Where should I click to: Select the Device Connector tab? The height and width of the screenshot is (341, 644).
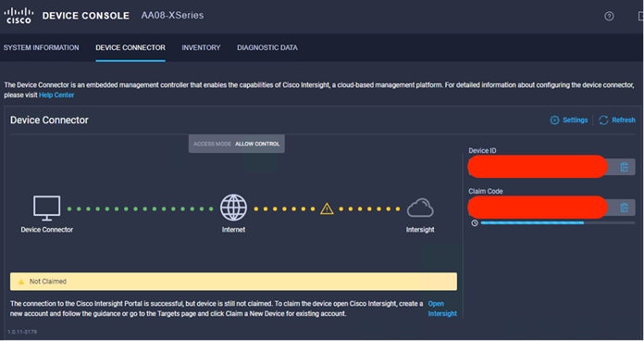click(130, 47)
